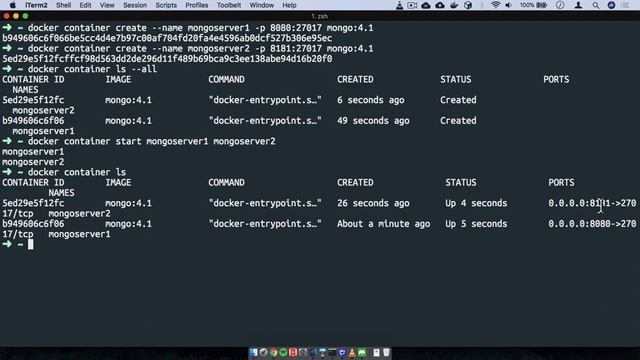The height and width of the screenshot is (360, 640).
Task: Open the document stack beside Trash
Action: [x=376, y=352]
